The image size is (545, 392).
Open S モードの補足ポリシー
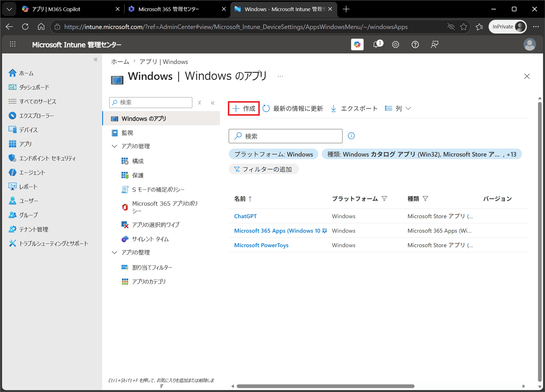(153, 189)
